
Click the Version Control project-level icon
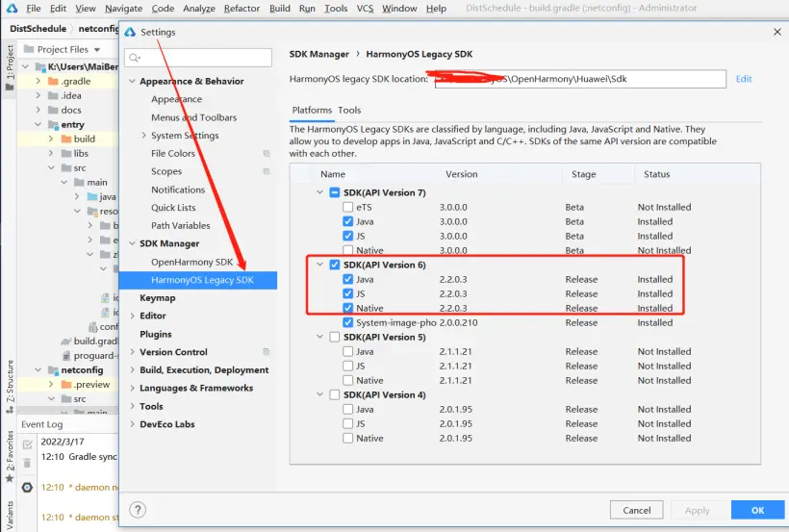pyautogui.click(x=267, y=352)
